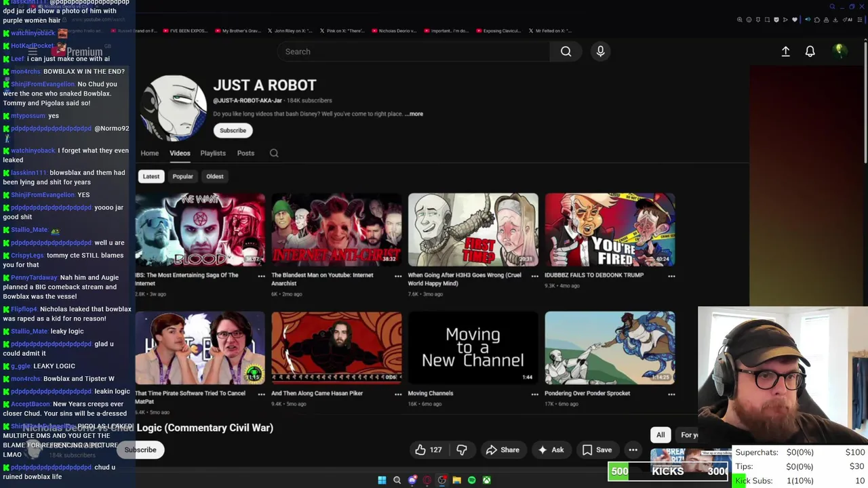The height and width of the screenshot is (488, 868).
Task: Open options for When Going After H3H3 video
Action: (x=534, y=276)
